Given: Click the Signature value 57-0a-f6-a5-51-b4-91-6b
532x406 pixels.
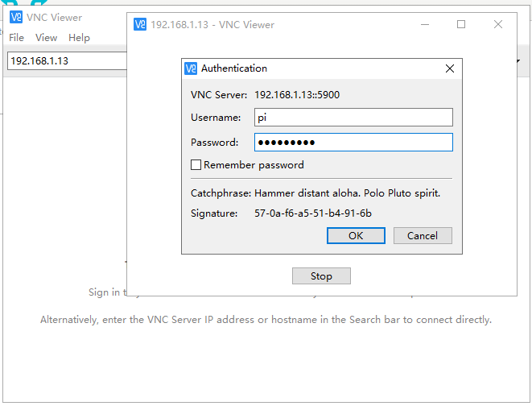Looking at the screenshot, I should [x=313, y=213].
